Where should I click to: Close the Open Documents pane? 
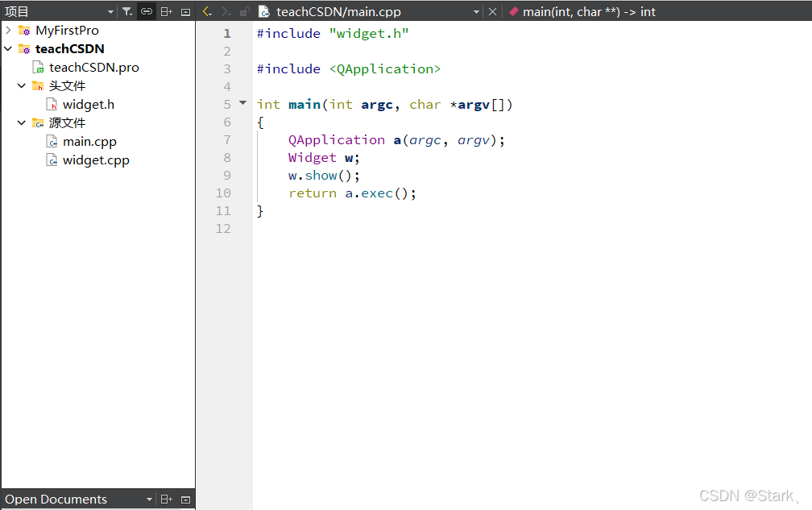pos(185,500)
